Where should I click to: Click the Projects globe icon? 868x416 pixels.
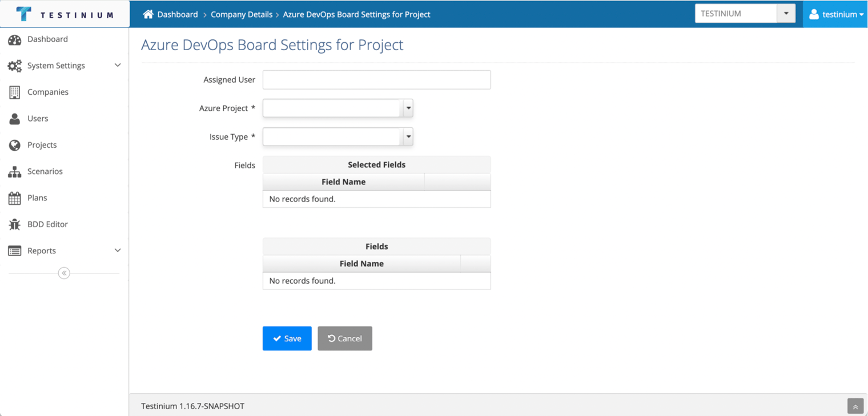pyautogui.click(x=15, y=145)
